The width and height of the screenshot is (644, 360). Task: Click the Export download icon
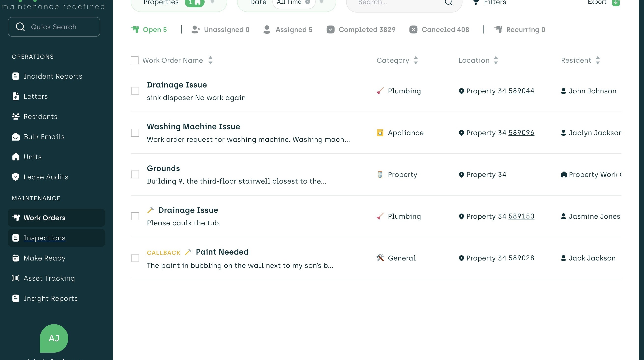[x=616, y=2]
